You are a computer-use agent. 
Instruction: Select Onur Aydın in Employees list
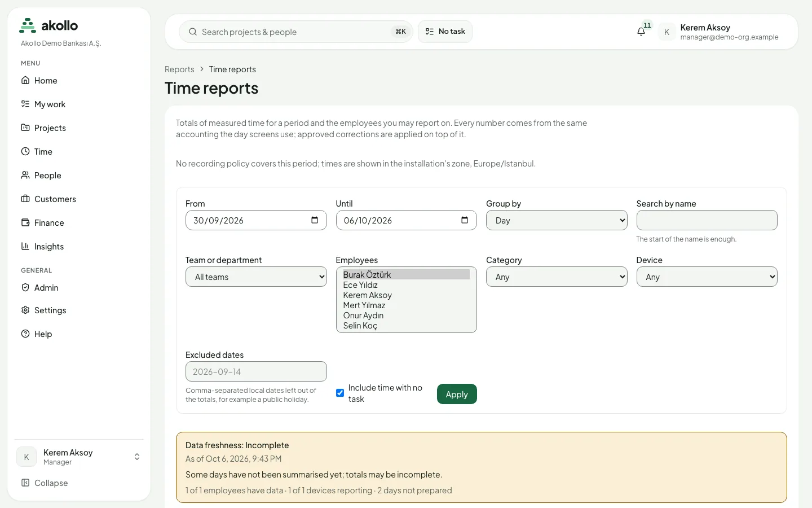406,316
